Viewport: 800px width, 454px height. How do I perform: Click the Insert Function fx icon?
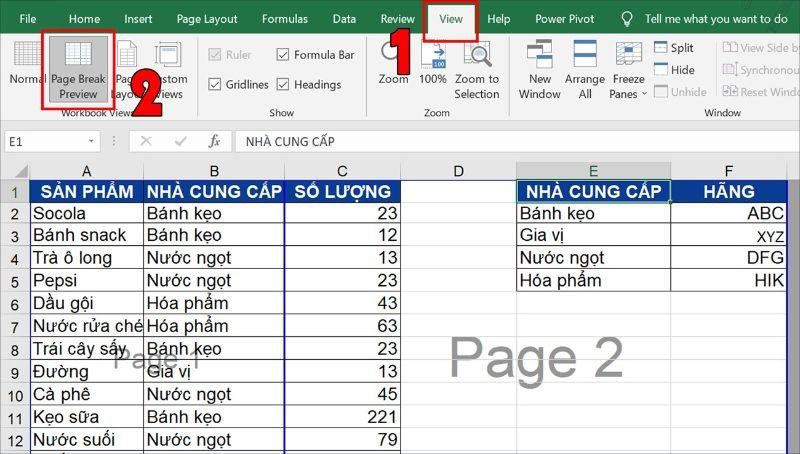214,141
